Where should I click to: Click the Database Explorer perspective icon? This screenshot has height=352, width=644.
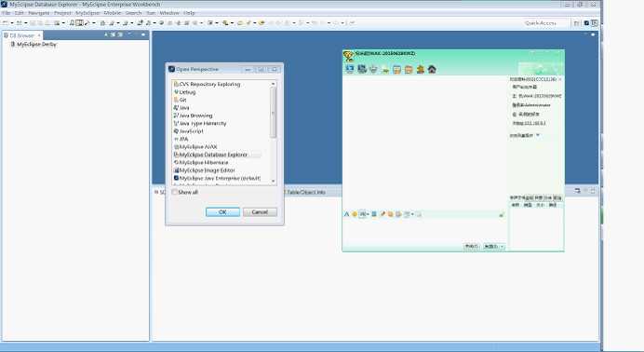coord(595,23)
